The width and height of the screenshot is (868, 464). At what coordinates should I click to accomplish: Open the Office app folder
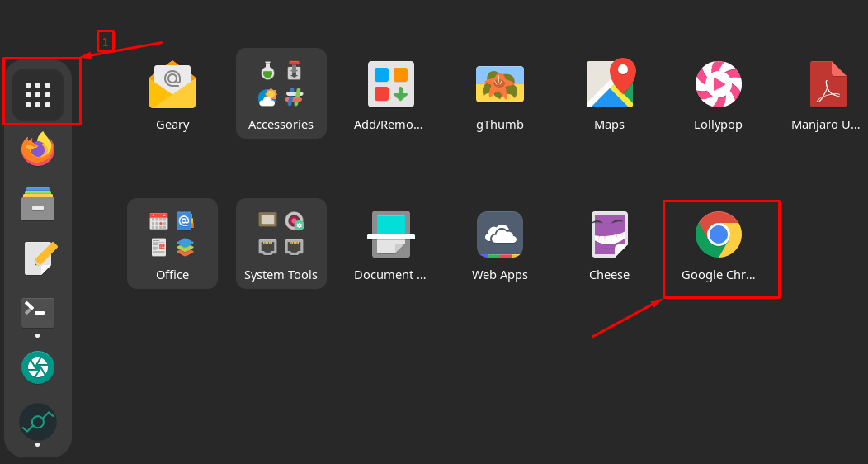point(172,244)
